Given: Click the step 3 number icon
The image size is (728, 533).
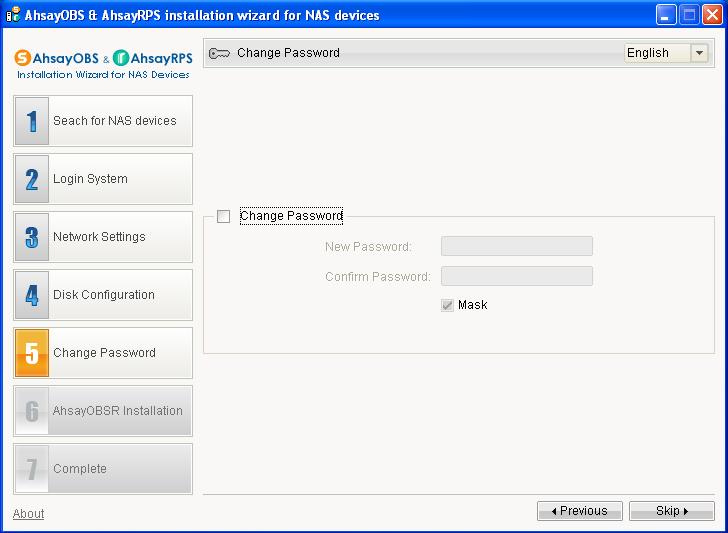Looking at the screenshot, I should tap(32, 237).
